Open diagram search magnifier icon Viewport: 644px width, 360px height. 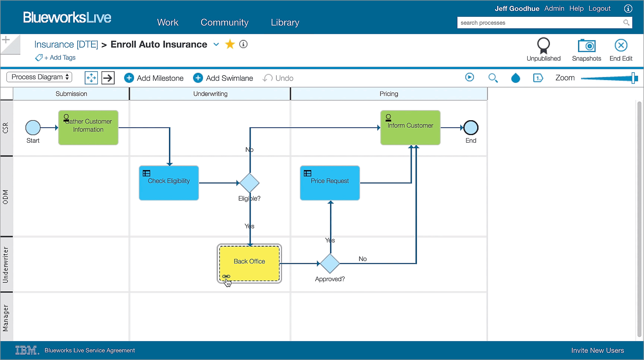pos(493,78)
